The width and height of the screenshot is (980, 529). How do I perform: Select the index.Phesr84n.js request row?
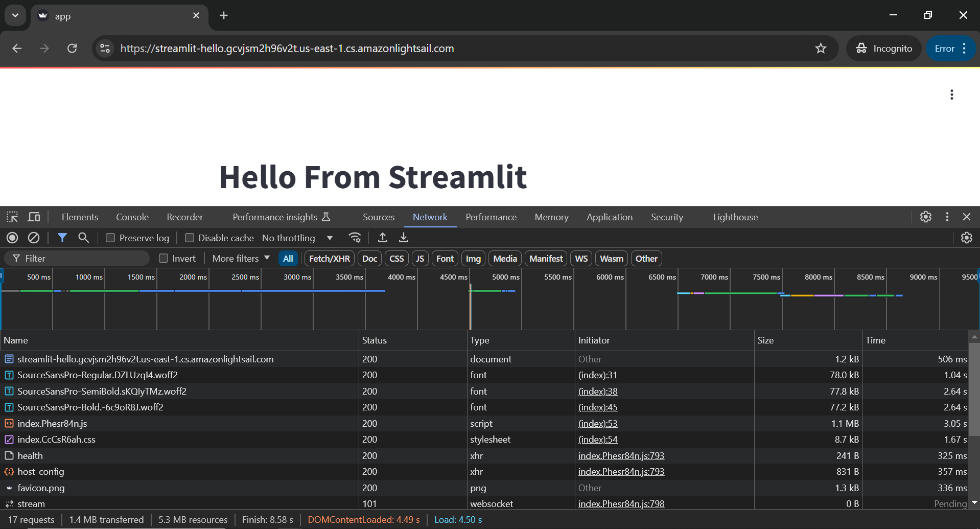tap(484, 424)
